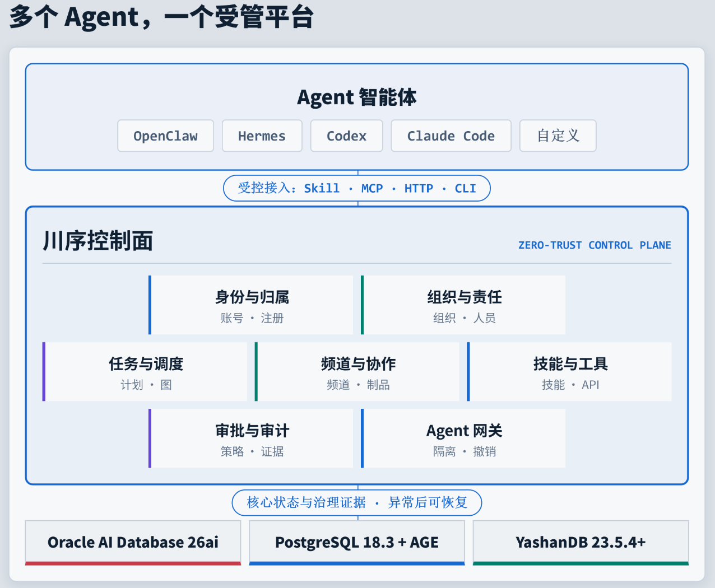Click "HTTP" in the 受控接入 pill
715x588 pixels.
[419, 188]
